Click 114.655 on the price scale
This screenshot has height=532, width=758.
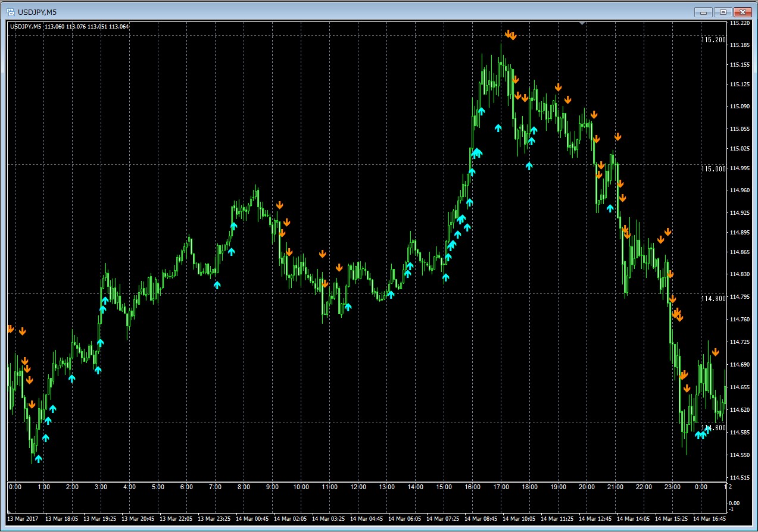740,387
